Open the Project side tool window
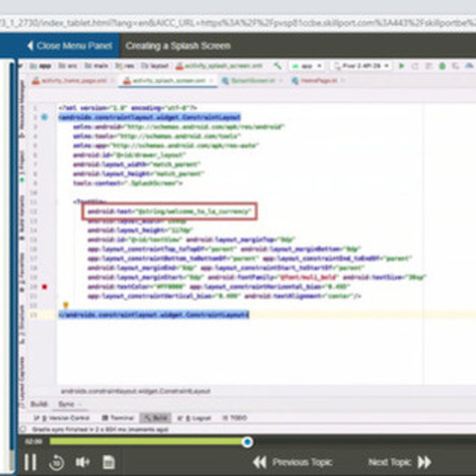 point(22,167)
